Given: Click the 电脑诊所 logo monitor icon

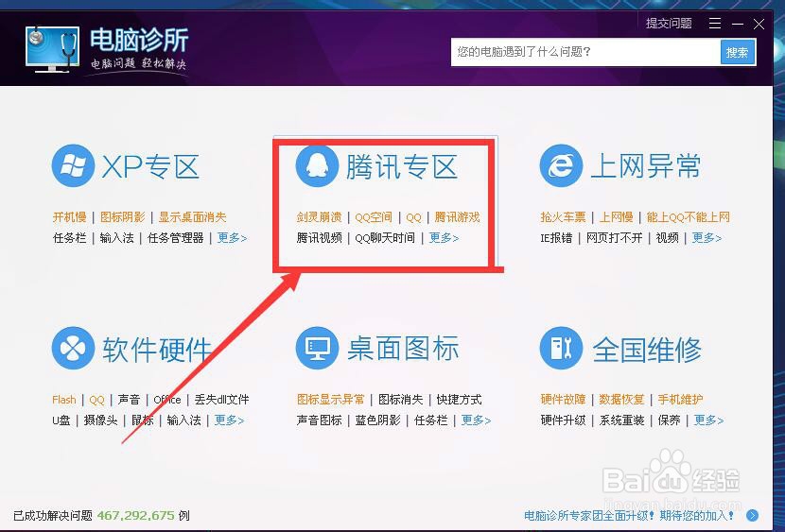Looking at the screenshot, I should (52, 49).
